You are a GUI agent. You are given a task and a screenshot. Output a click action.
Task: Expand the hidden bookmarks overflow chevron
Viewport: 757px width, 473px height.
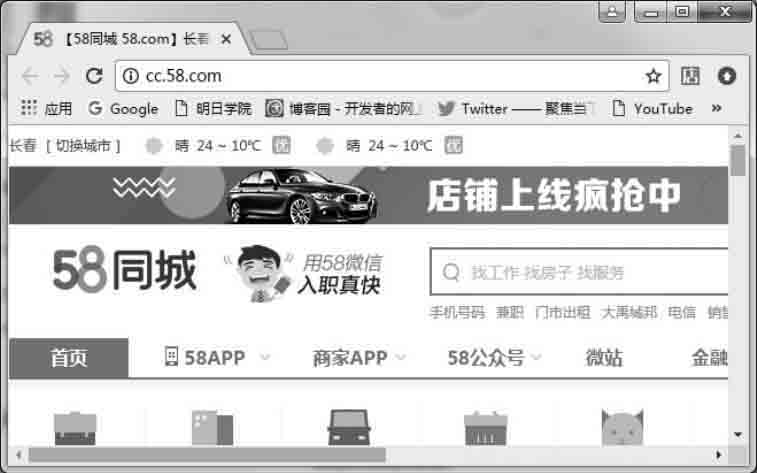716,108
